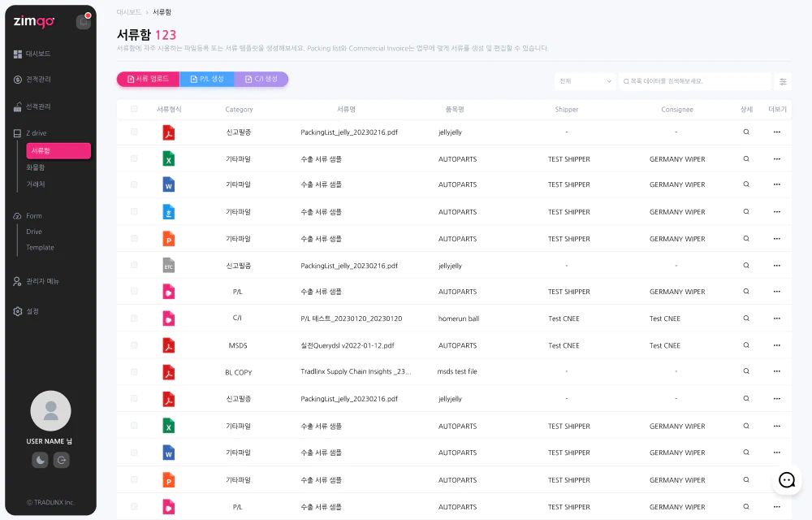Click the PDF icon of BL COPY row
Screen dimensions: 812x520
pos(169,372)
